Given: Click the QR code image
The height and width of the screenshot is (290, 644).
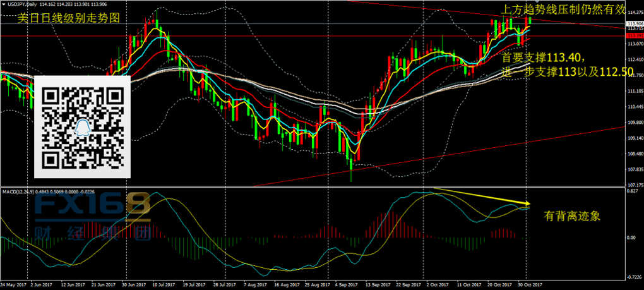Looking at the screenshot, I should [x=81, y=126].
